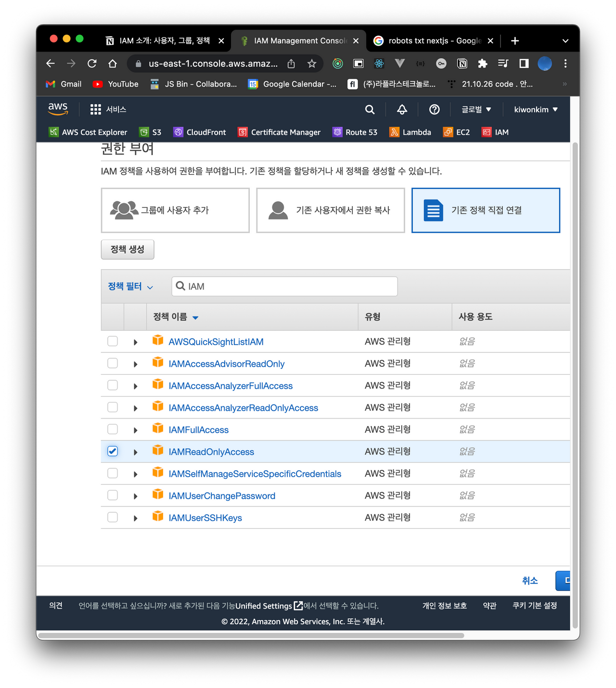Open the 글로벌 region dropdown
The width and height of the screenshot is (616, 688).
tap(476, 109)
